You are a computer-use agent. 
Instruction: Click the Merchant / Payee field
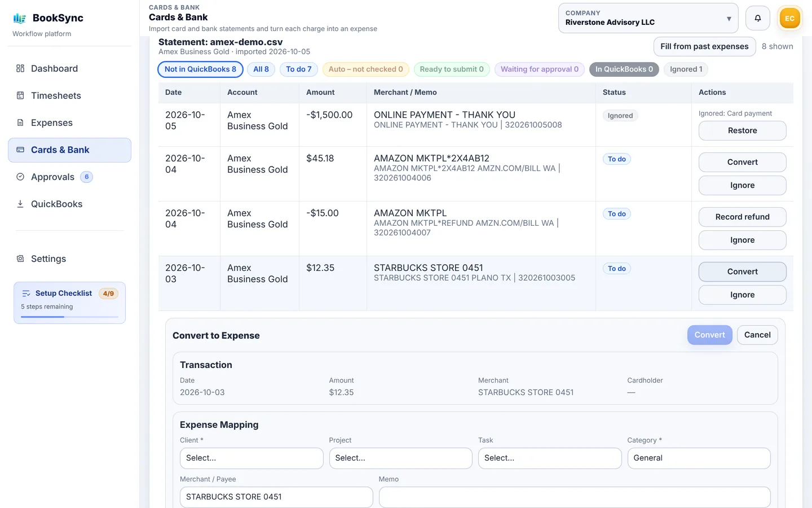pos(276,497)
